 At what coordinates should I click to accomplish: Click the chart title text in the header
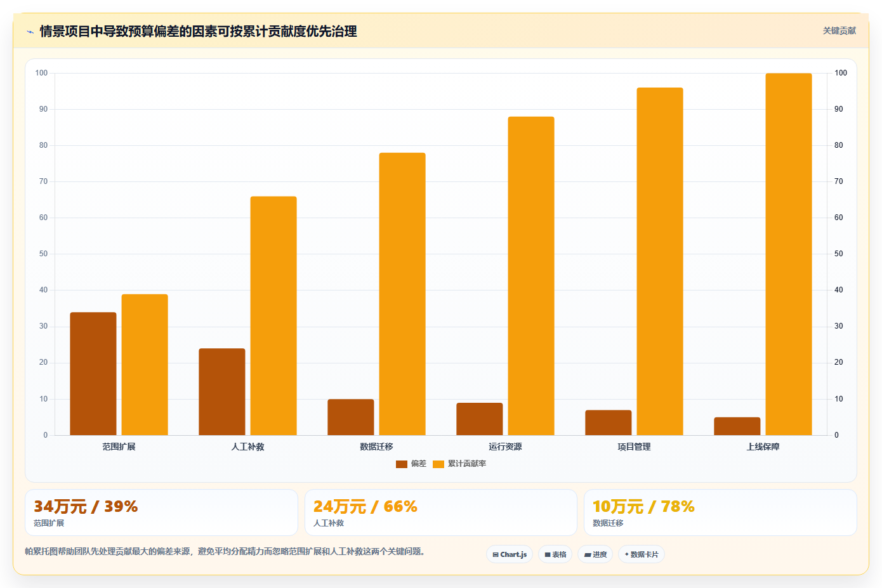(198, 31)
